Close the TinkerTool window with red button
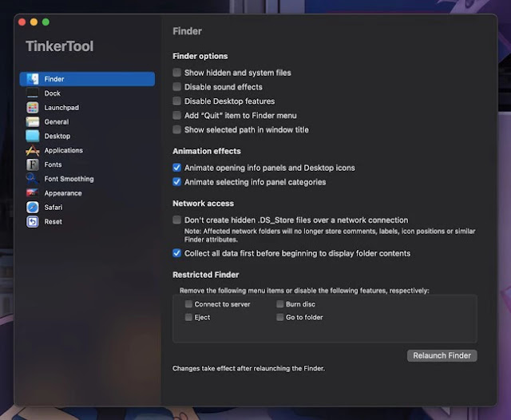Image resolution: width=511 pixels, height=420 pixels. tap(22, 22)
